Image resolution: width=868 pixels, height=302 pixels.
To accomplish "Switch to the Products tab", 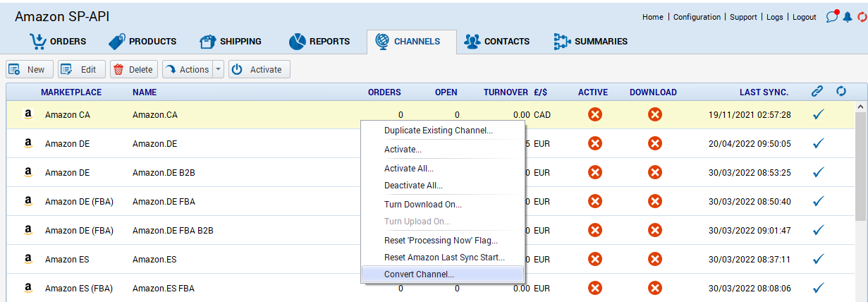I will (x=142, y=42).
